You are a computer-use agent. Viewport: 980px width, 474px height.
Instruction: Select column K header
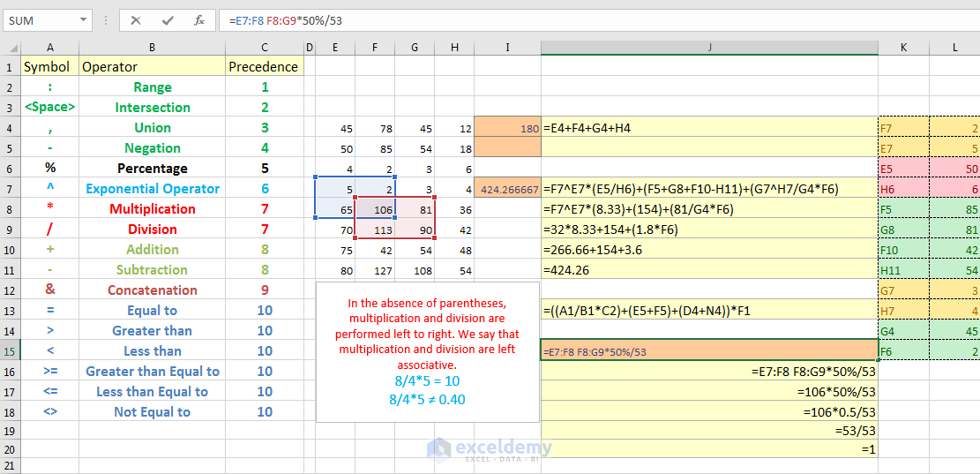904,48
